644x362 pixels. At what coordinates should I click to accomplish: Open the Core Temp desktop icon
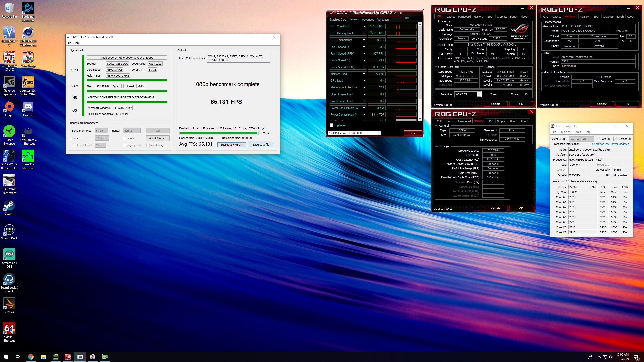(x=28, y=59)
